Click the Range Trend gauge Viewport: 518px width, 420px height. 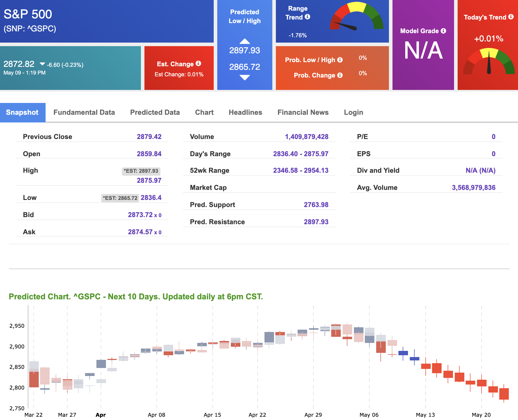(x=357, y=16)
